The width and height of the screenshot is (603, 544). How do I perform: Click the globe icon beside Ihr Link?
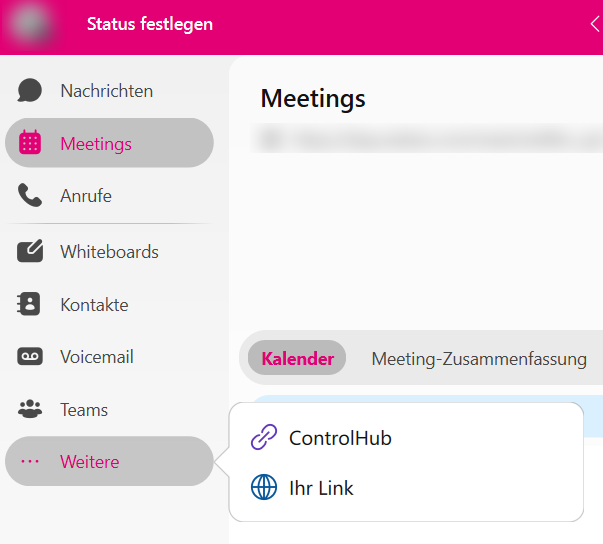[263, 488]
